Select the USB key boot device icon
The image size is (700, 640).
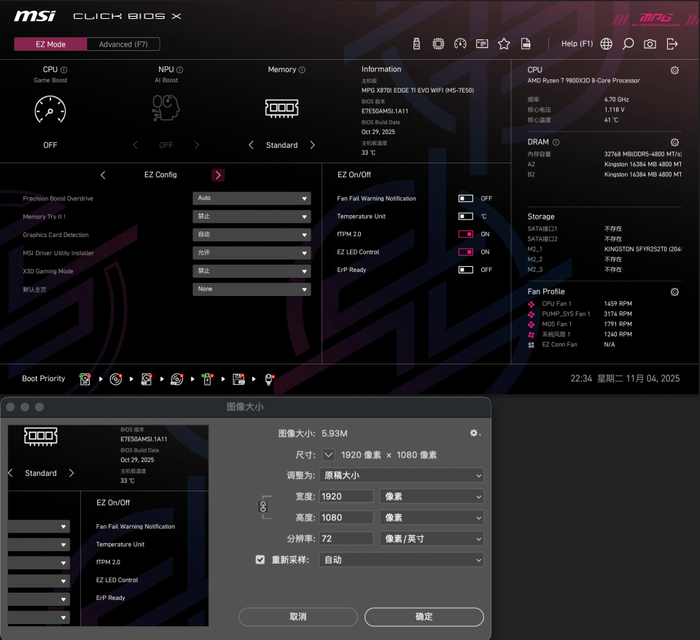pos(207,379)
